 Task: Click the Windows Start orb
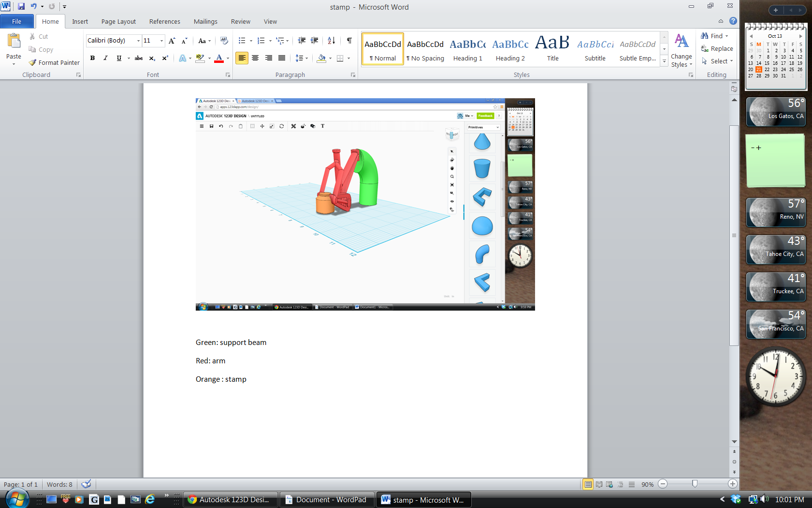tap(17, 499)
